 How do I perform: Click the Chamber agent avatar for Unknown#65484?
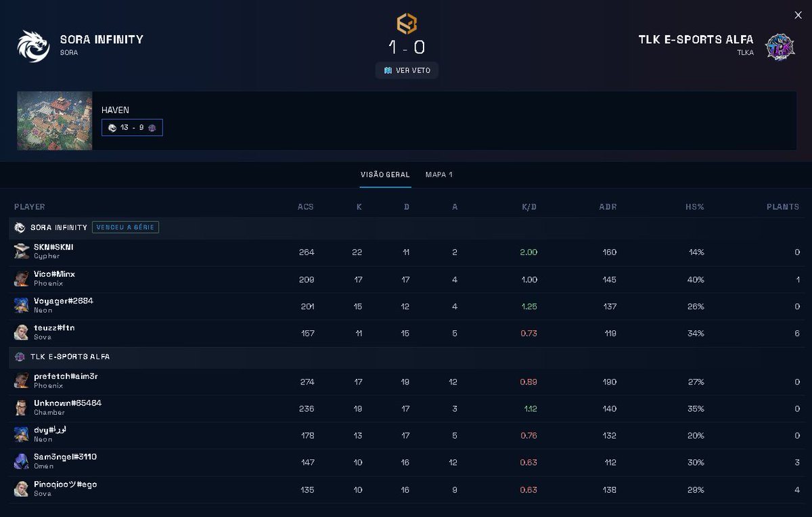22,407
